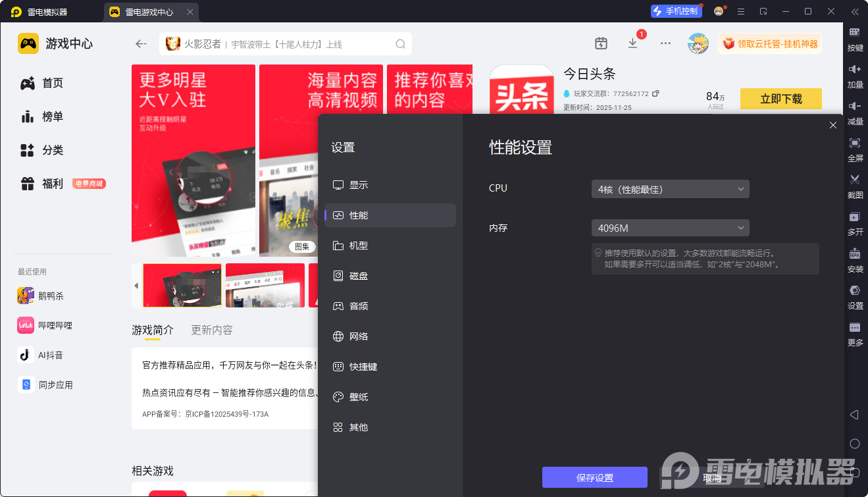The height and width of the screenshot is (497, 868).
Task: Click the 按键 keymapping icon in right sidebar
Action: (855, 33)
